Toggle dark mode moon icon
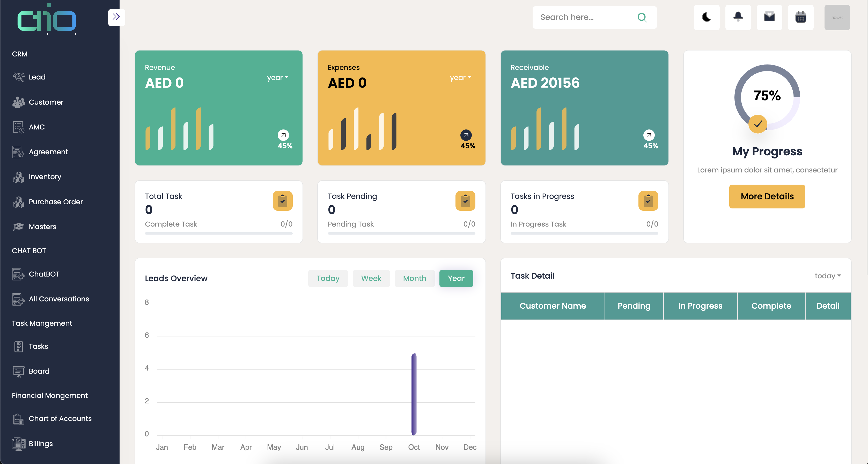 [x=707, y=17]
